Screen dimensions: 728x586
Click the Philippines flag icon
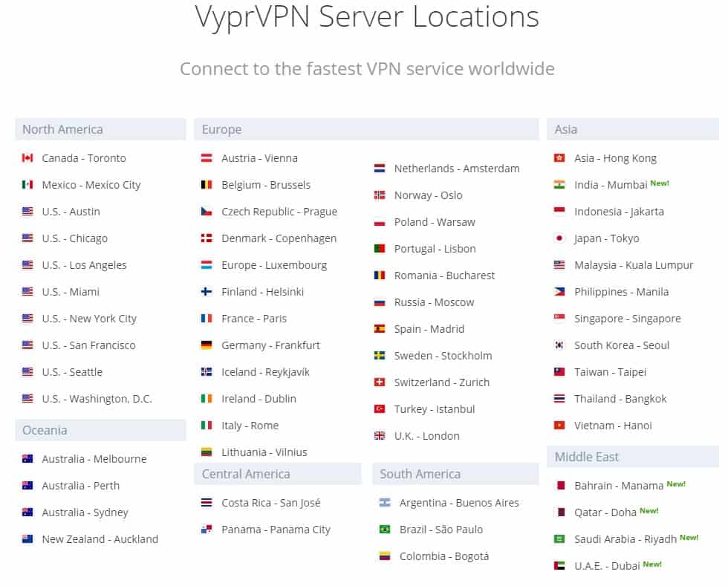coord(559,292)
